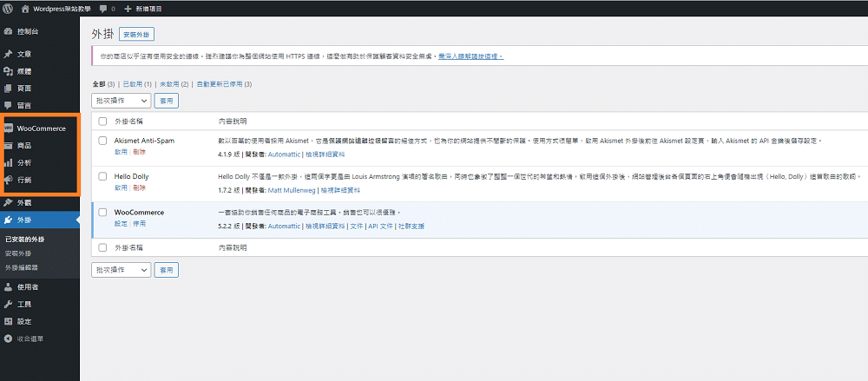The width and height of the screenshot is (868, 381).
Task: Open the HTTPS notice learn-more link
Action: (x=471, y=56)
